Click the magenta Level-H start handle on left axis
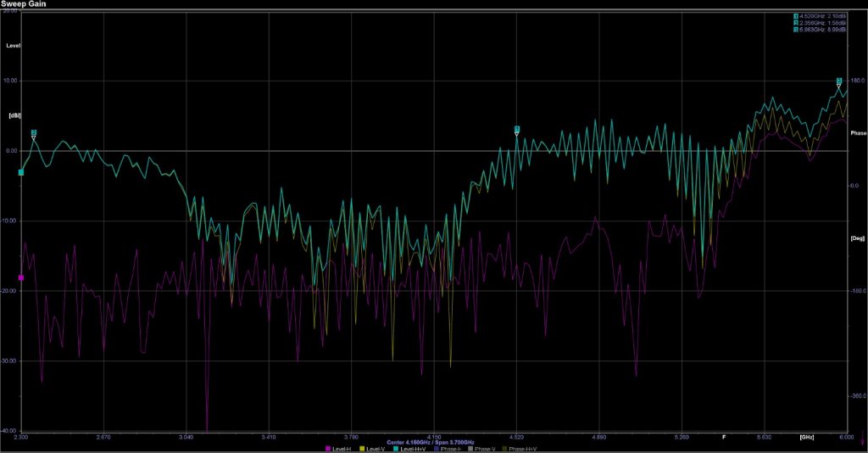The height and width of the screenshot is (453, 868). (x=21, y=278)
